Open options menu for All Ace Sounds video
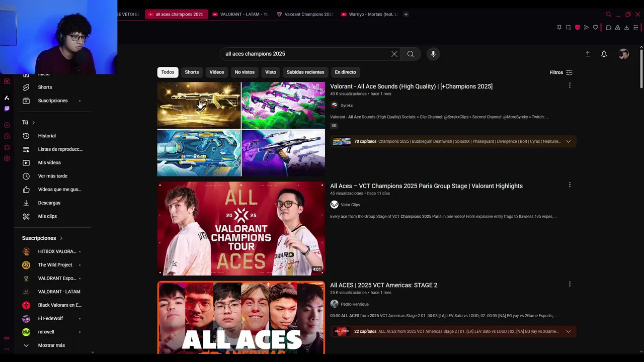Screen dimensions: 644x362 [x=570, y=85]
